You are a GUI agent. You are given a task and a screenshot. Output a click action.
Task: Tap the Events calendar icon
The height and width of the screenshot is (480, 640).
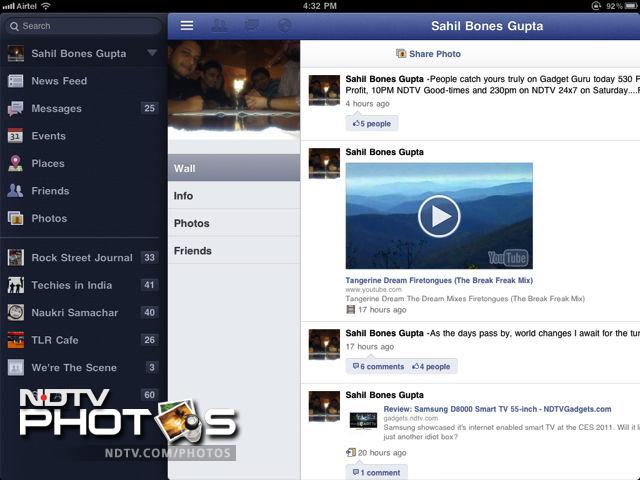click(16, 136)
